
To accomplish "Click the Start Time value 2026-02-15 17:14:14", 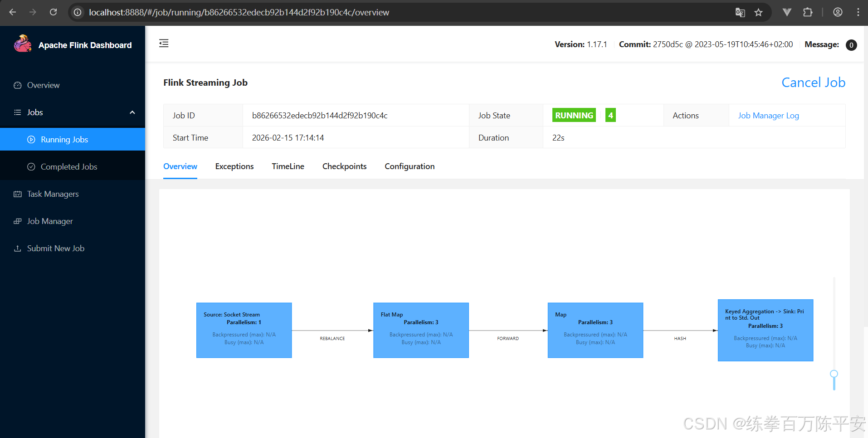I will pyautogui.click(x=288, y=138).
